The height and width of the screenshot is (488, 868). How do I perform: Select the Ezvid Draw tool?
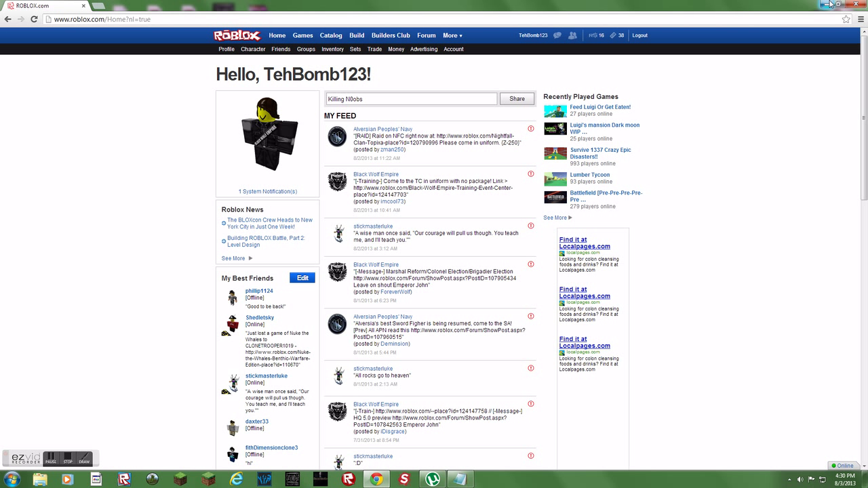(84, 459)
